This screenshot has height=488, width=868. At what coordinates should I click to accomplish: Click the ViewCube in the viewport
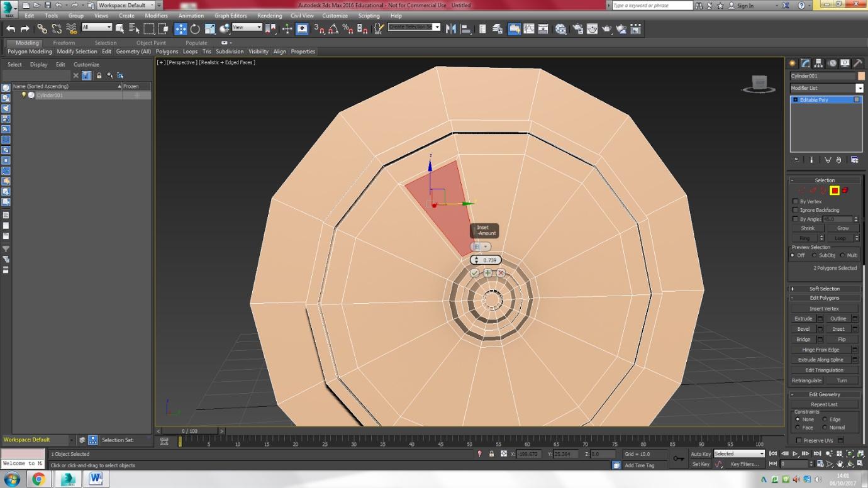(759, 82)
